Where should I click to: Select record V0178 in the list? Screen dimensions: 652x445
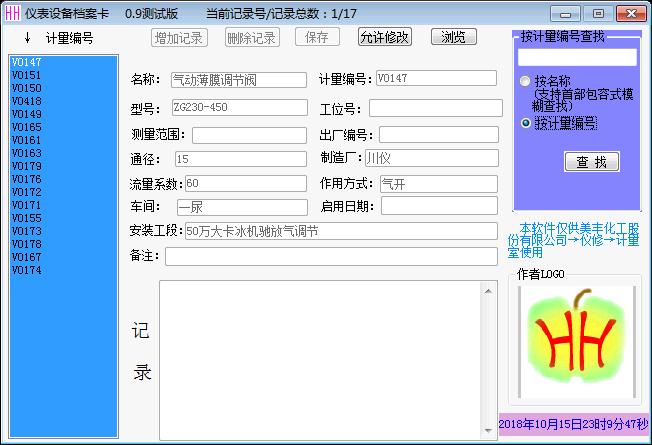[x=63, y=244]
